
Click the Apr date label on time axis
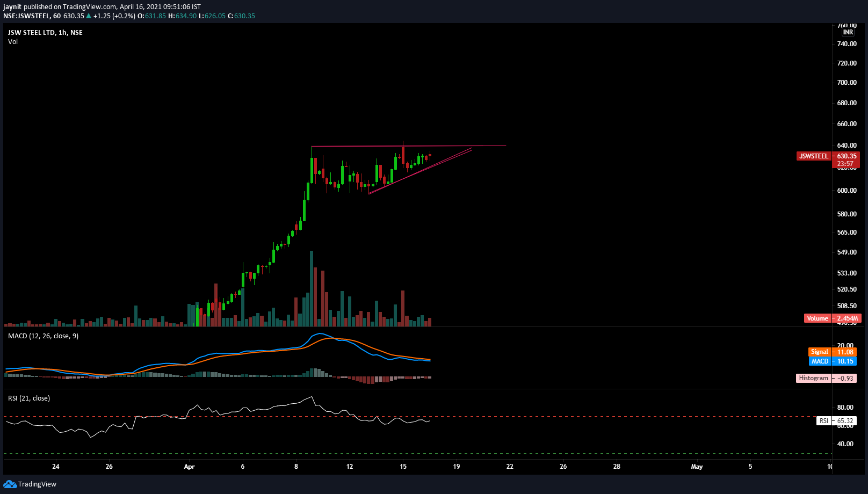point(189,467)
